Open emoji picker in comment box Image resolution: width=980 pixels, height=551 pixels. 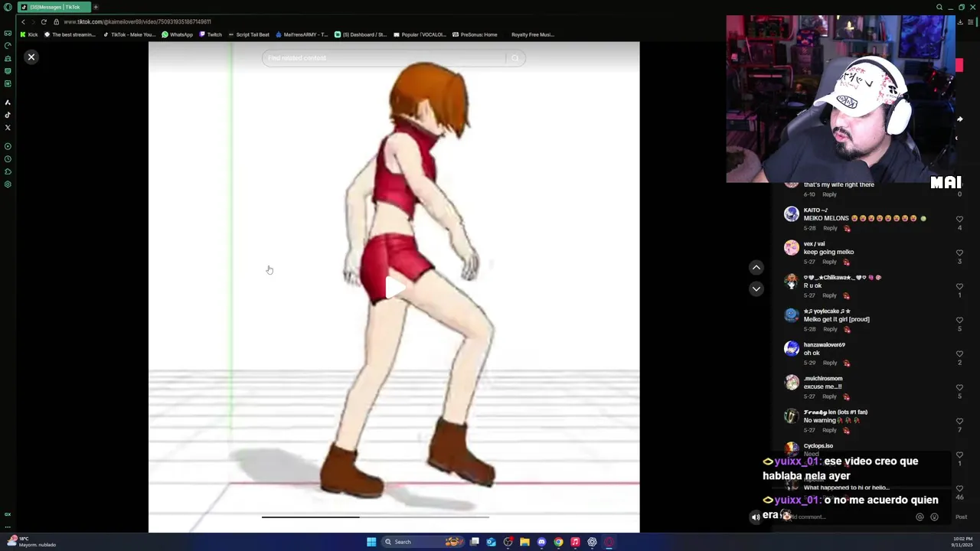coord(934,517)
